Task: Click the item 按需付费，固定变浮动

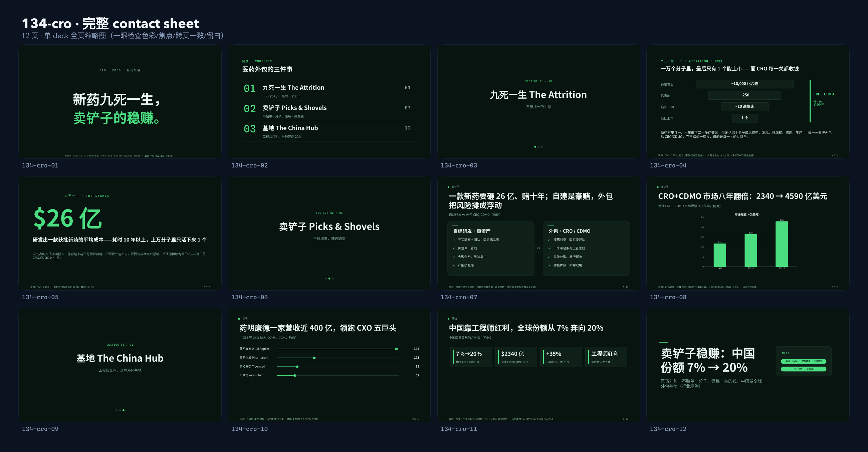Action: tap(569, 240)
